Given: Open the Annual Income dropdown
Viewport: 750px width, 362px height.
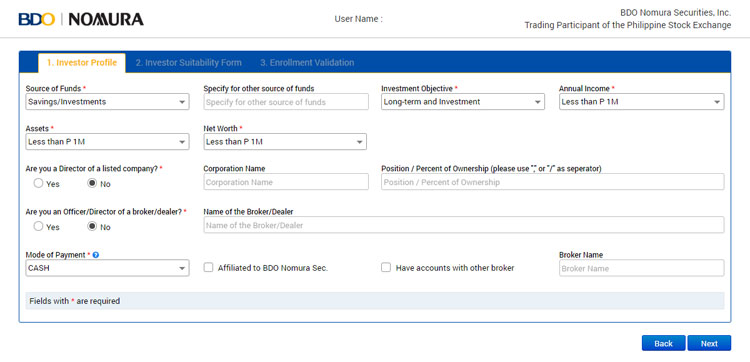Looking at the screenshot, I should click(x=641, y=102).
